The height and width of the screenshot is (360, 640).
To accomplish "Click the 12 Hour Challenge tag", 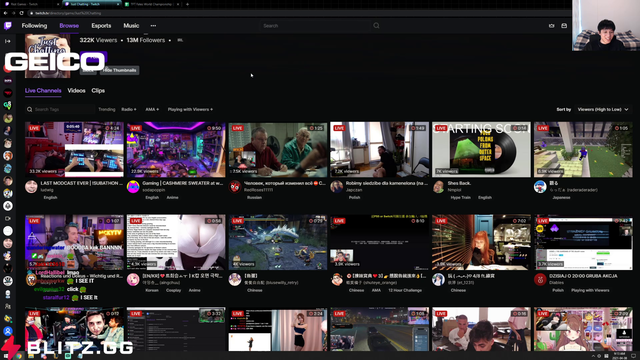I will click(x=405, y=291).
